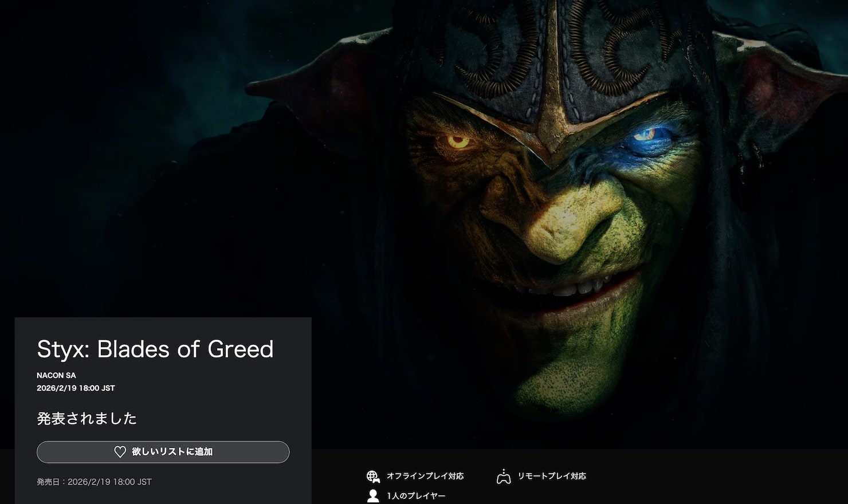
Task: Select the 1人のプレイヤー label
Action: tap(416, 496)
